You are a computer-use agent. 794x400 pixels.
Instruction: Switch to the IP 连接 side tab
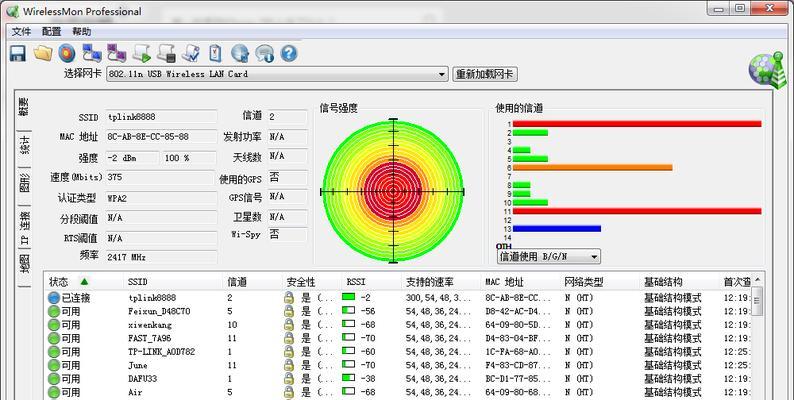coord(24,229)
